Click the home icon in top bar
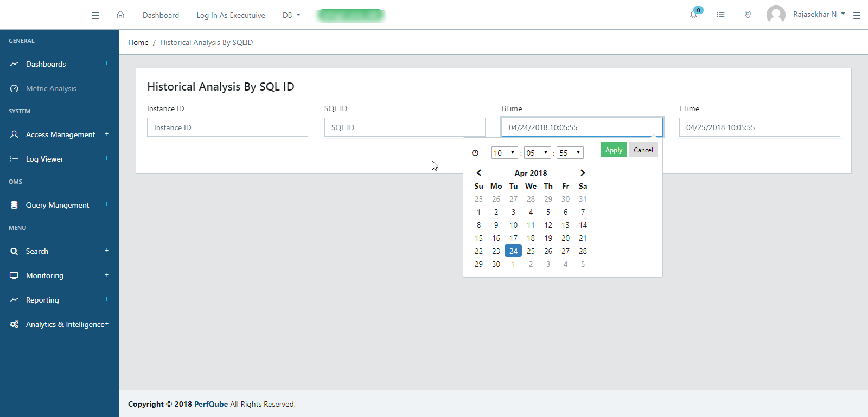Screen dimensions: 868x417 (x=120, y=15)
